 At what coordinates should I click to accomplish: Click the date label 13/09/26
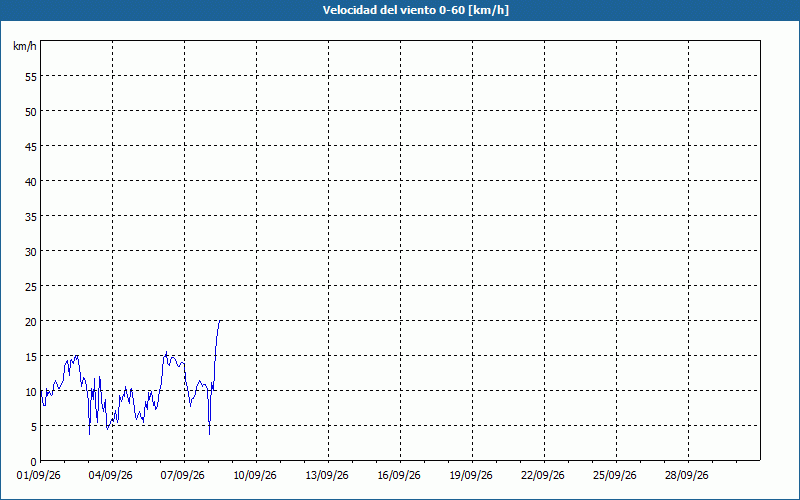tap(327, 476)
